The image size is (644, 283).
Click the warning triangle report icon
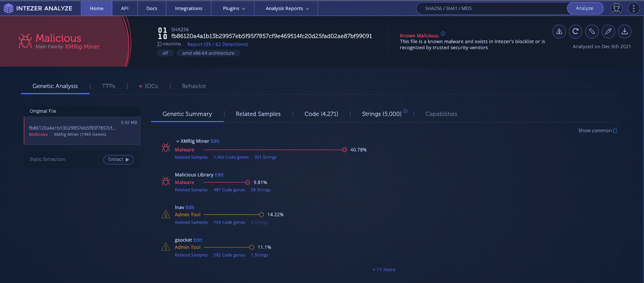559,31
